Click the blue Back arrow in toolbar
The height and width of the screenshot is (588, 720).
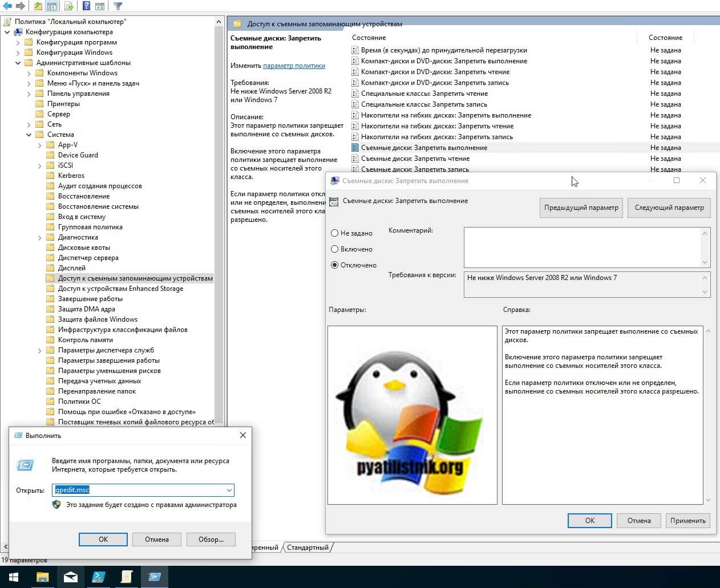7,6
